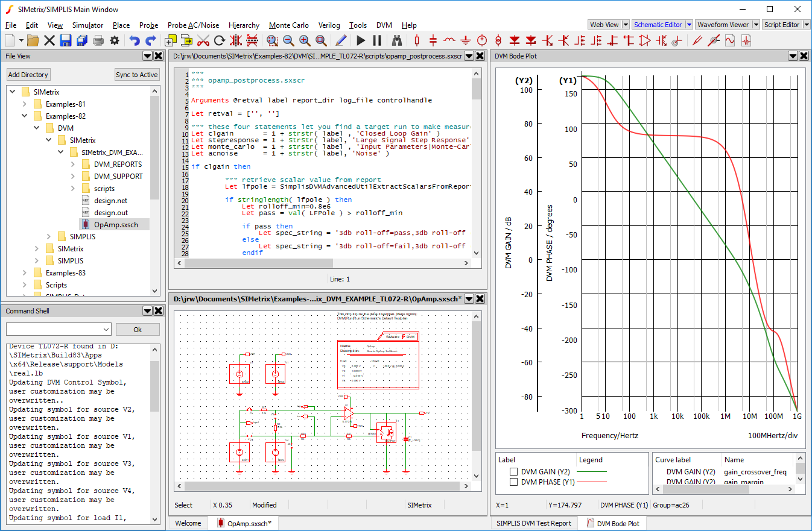Expand the DVM_REPORTS folder
Image resolution: width=812 pixels, height=531 pixels.
(x=73, y=164)
